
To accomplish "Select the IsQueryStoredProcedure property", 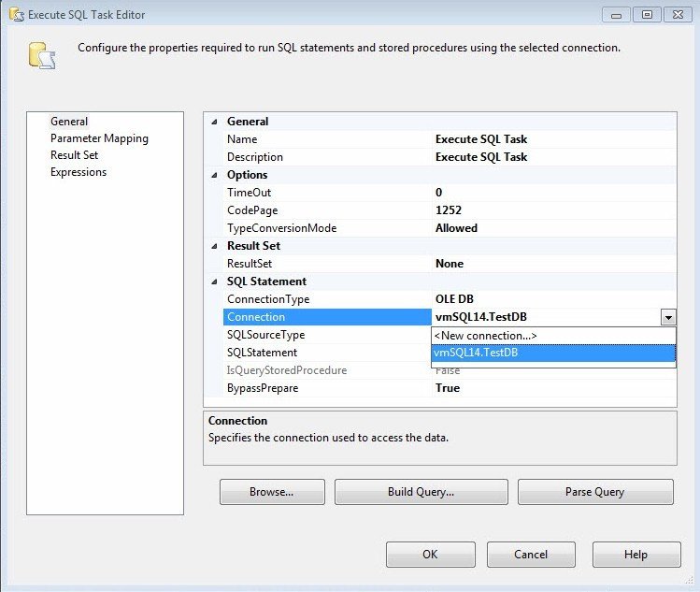I will [x=327, y=370].
